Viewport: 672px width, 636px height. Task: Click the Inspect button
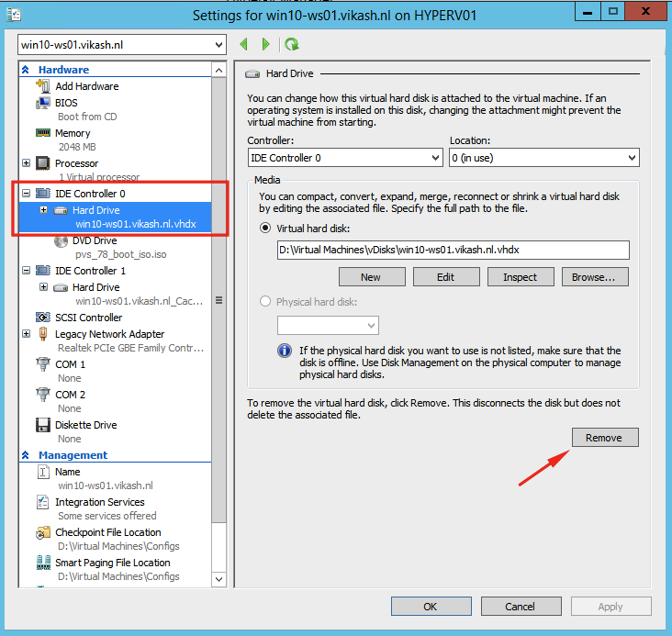pyautogui.click(x=521, y=277)
